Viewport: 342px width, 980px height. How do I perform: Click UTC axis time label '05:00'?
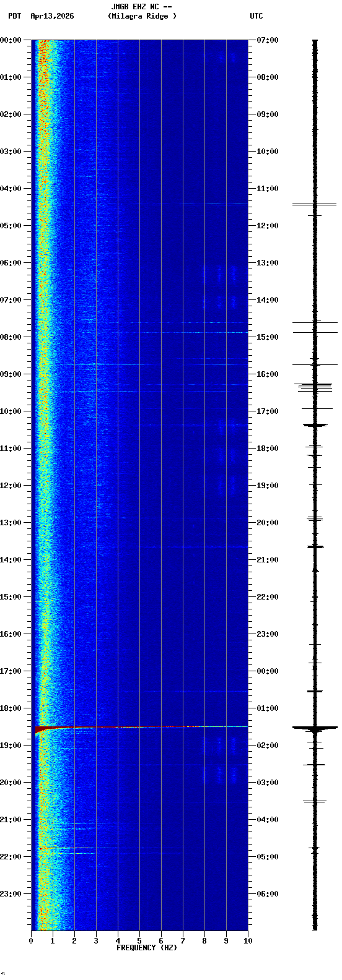click(x=267, y=857)
